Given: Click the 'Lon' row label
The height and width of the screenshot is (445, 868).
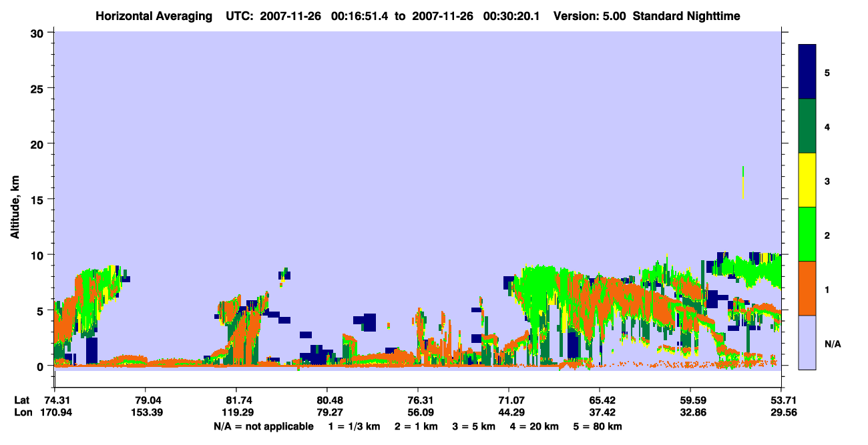Looking at the screenshot, I should tap(22, 412).
